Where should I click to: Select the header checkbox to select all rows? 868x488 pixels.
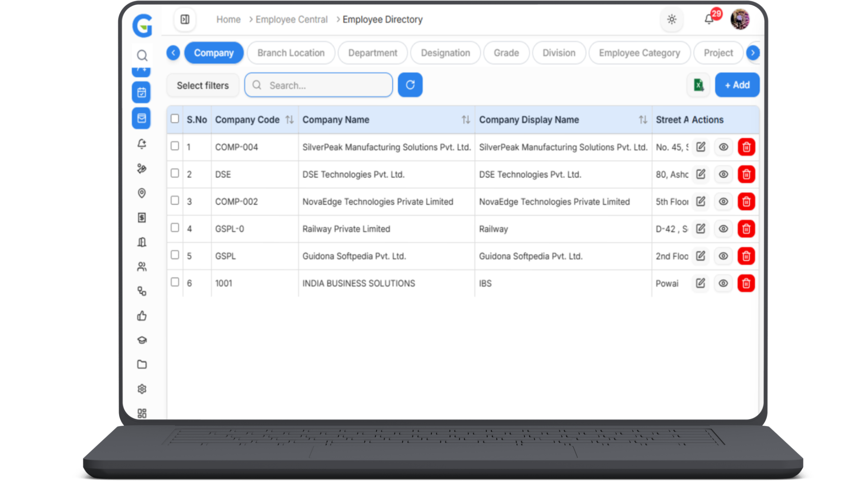tap(175, 118)
